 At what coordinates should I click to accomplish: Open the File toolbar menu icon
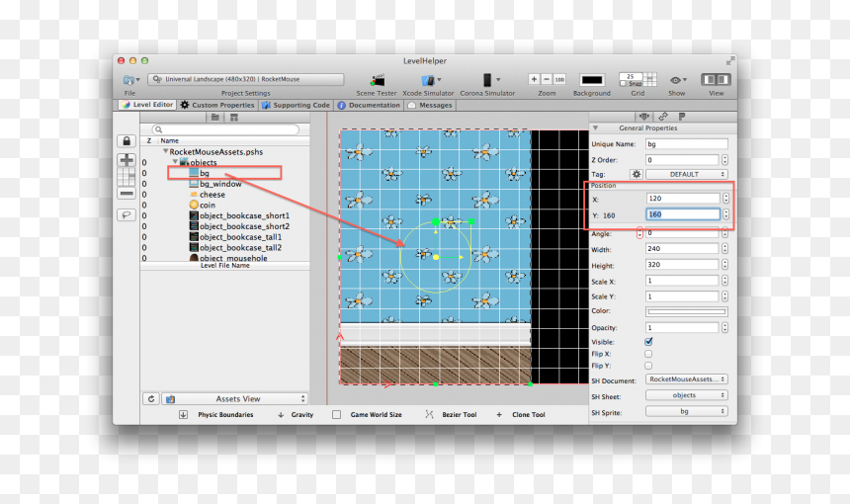[x=129, y=80]
